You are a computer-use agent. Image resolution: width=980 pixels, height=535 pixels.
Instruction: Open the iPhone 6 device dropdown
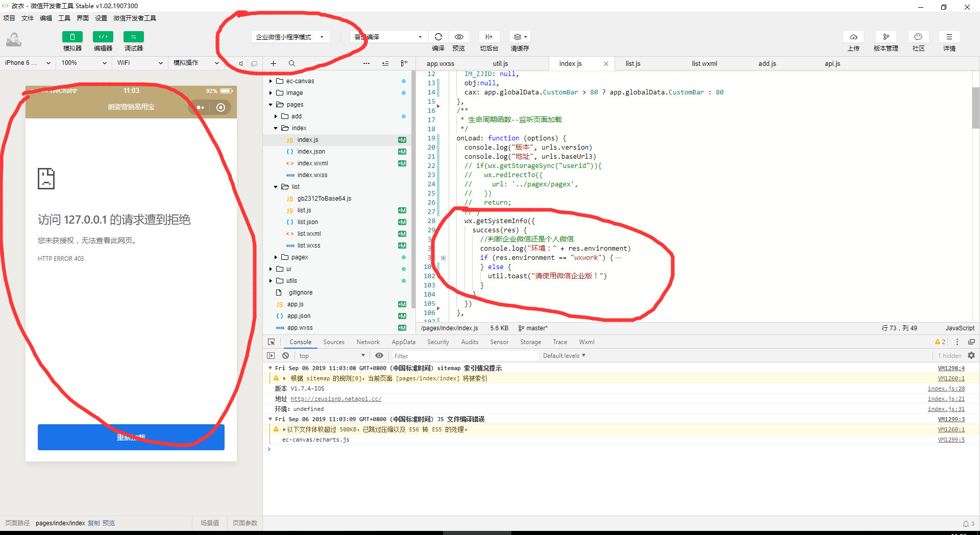tap(28, 63)
